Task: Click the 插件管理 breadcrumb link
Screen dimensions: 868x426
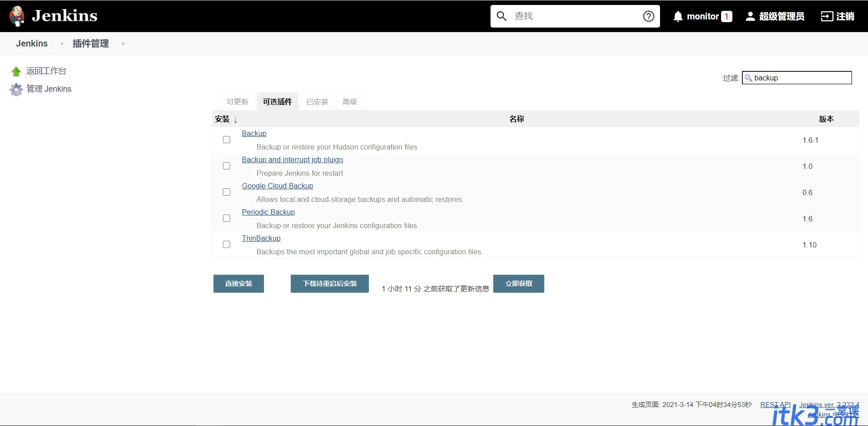Action: 91,44
